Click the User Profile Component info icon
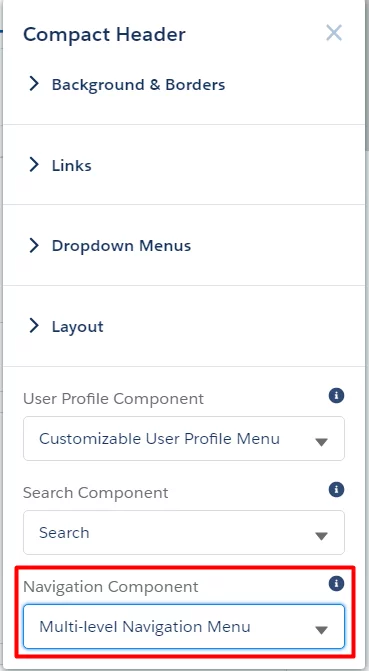 [x=336, y=395]
